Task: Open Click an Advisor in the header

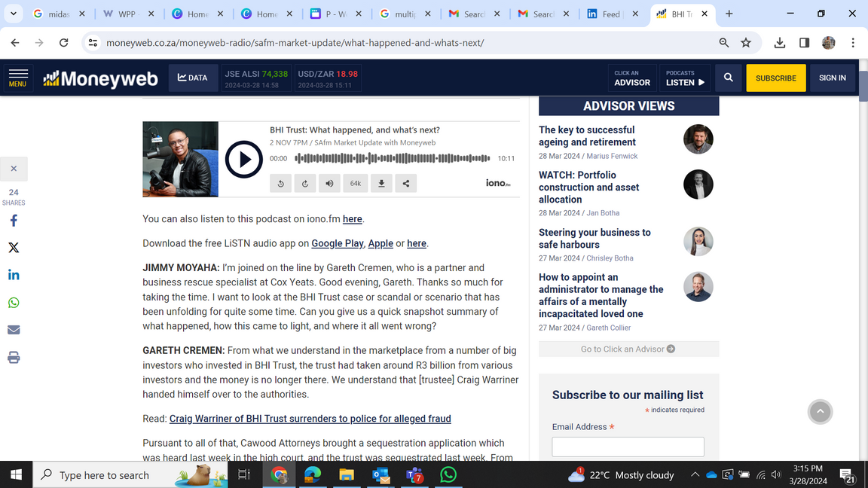Action: (x=632, y=78)
